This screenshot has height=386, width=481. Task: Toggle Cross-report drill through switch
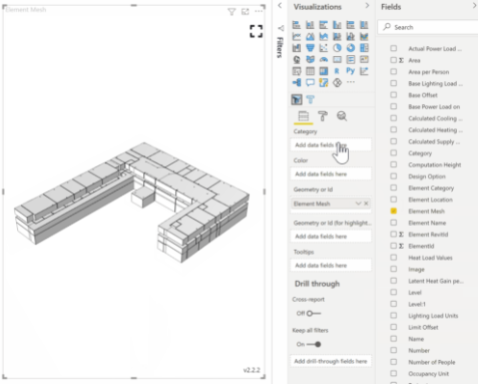click(313, 313)
